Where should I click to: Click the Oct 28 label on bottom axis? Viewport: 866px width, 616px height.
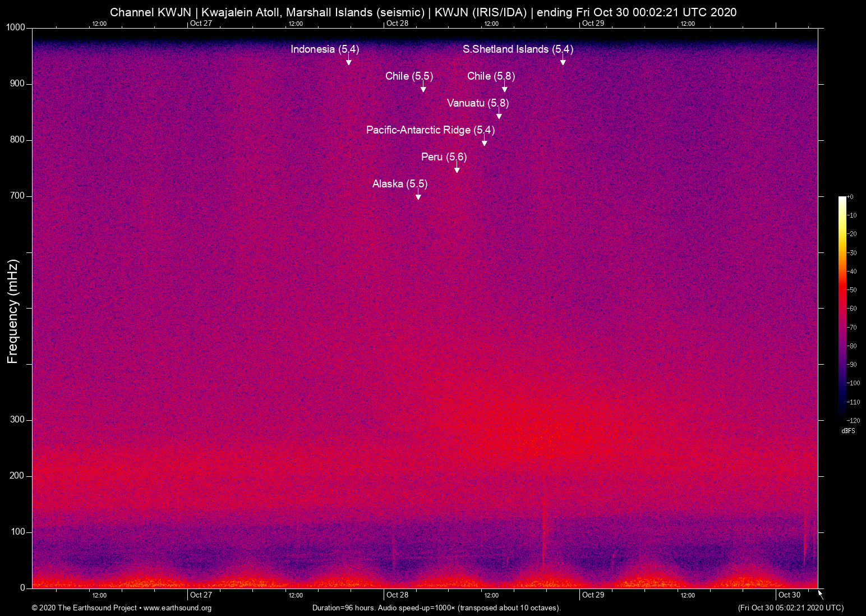coord(397,595)
